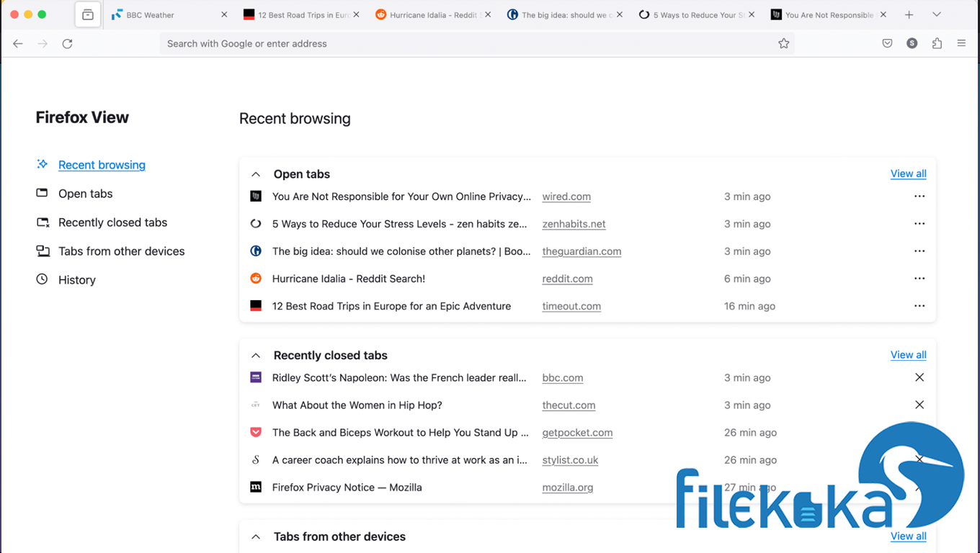Go back with the back arrow
The image size is (980, 553).
[18, 44]
